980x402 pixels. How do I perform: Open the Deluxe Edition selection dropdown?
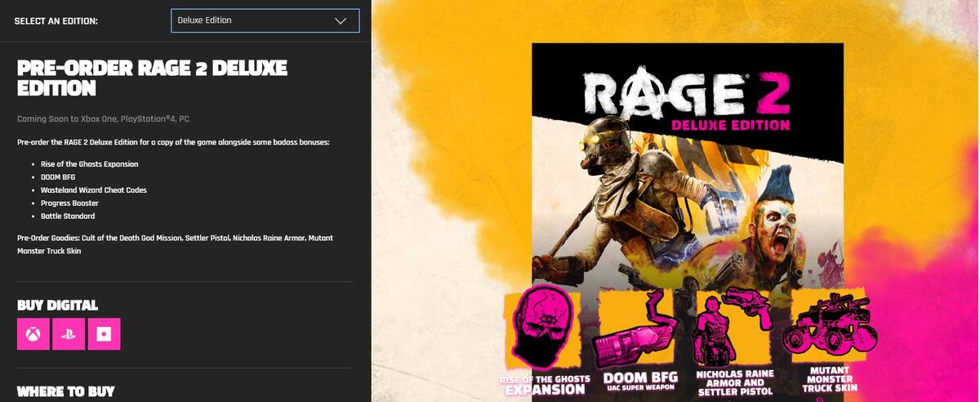coord(265,20)
